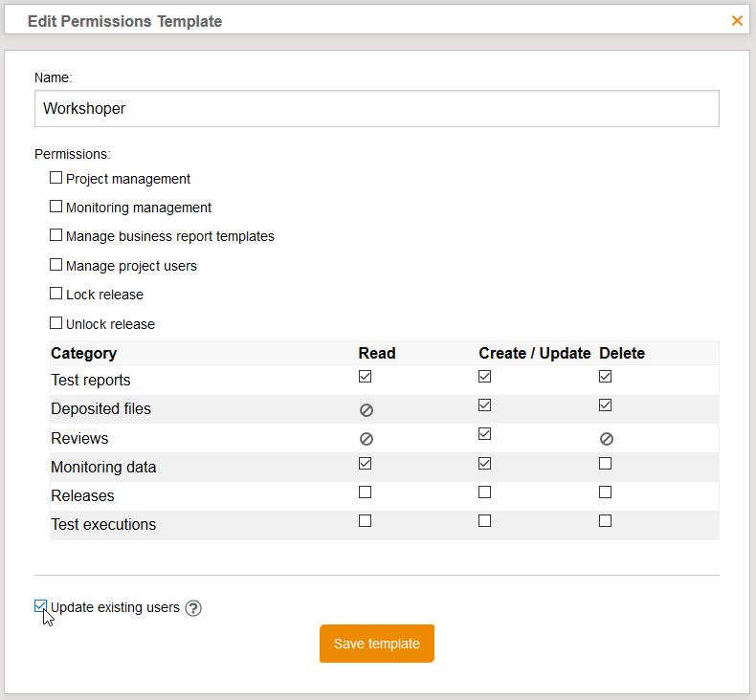Select the Releases row label
This screenshot has height=700, width=756.
(82, 495)
